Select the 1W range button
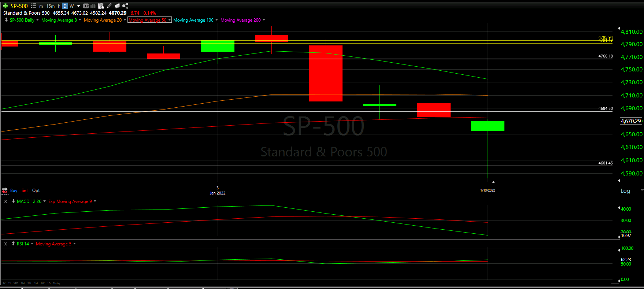 tap(42, 284)
